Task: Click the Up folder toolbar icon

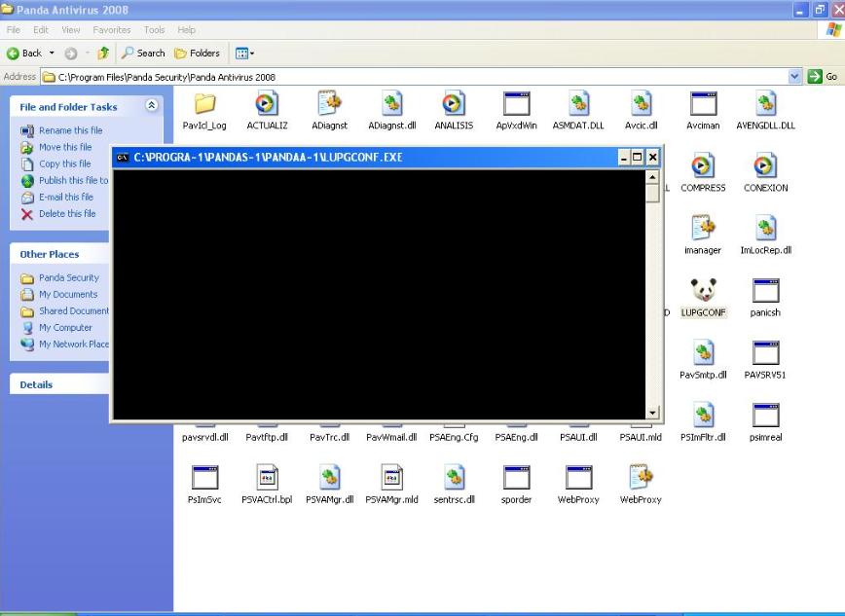Action: click(x=103, y=54)
